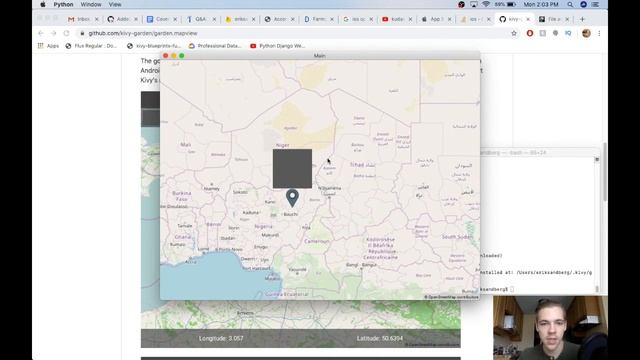Click the gray square popup above the marker

click(292, 169)
